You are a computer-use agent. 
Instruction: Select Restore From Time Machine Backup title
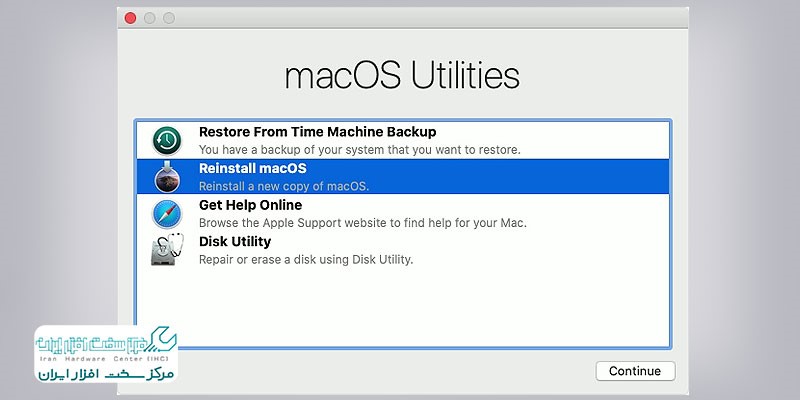tap(317, 132)
